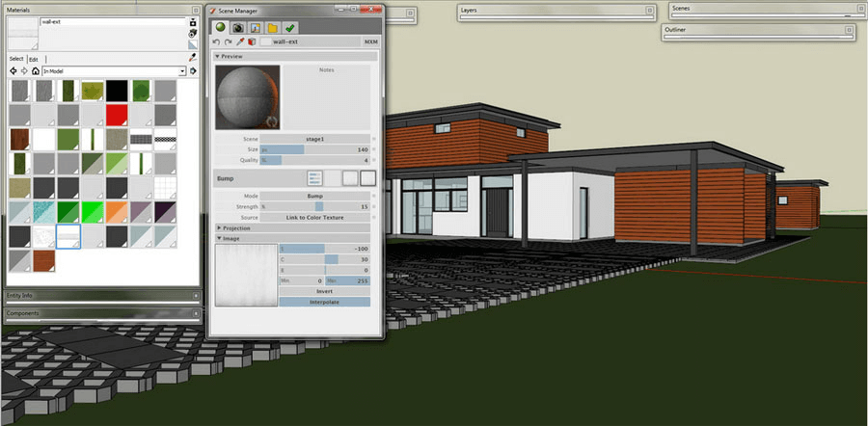Image resolution: width=868 pixels, height=426 pixels.
Task: Toggle the Invert option for the image
Action: tap(324, 291)
